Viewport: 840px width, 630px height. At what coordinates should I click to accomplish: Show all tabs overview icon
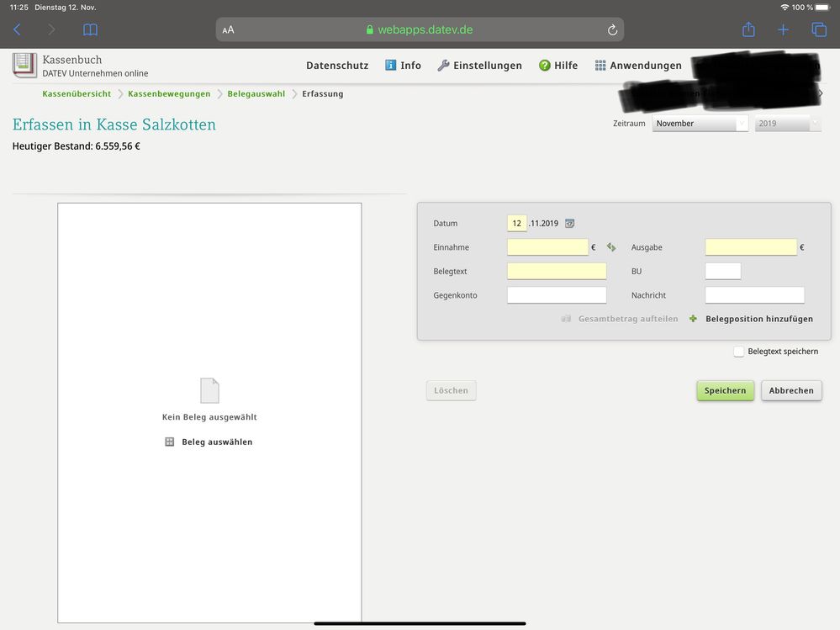(x=819, y=29)
